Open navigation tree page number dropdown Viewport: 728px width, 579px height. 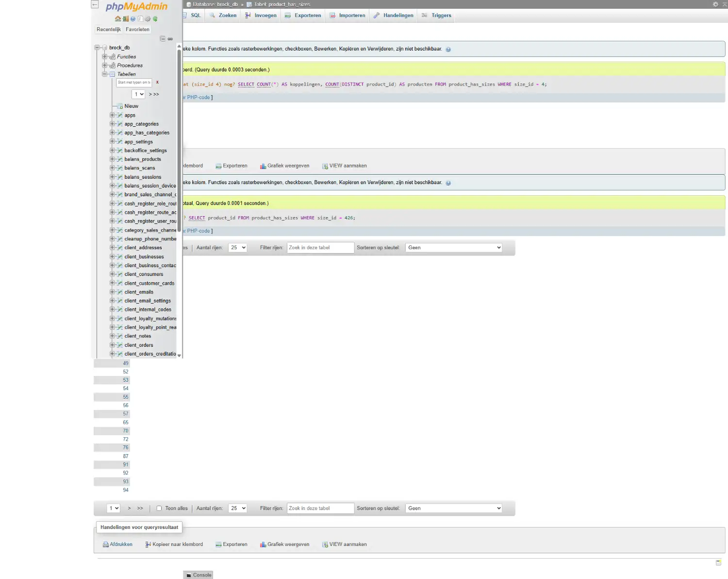(138, 94)
